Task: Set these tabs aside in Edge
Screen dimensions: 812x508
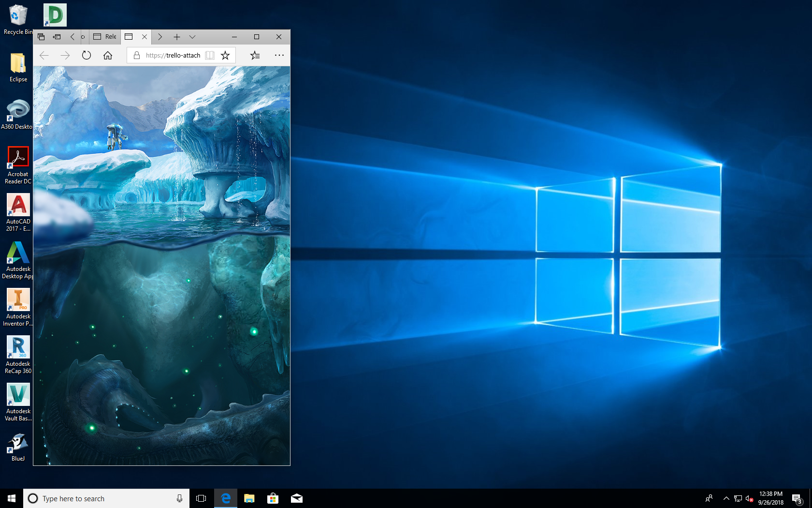Action: 57,37
